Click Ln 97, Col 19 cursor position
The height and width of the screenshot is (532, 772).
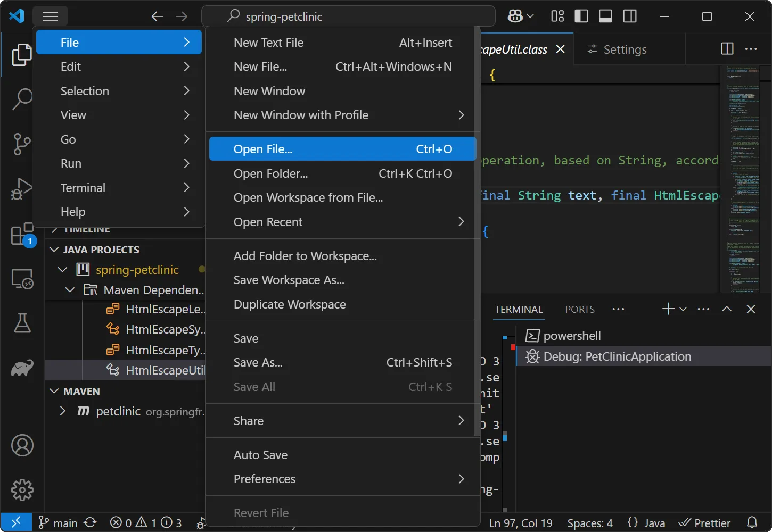521,523
